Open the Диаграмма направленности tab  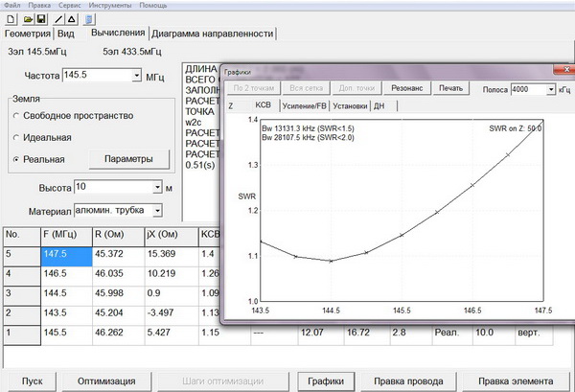tap(213, 34)
